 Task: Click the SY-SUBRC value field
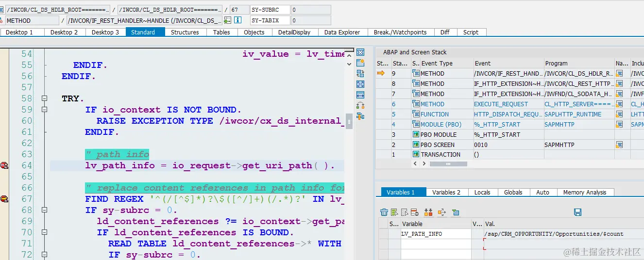tap(311, 10)
